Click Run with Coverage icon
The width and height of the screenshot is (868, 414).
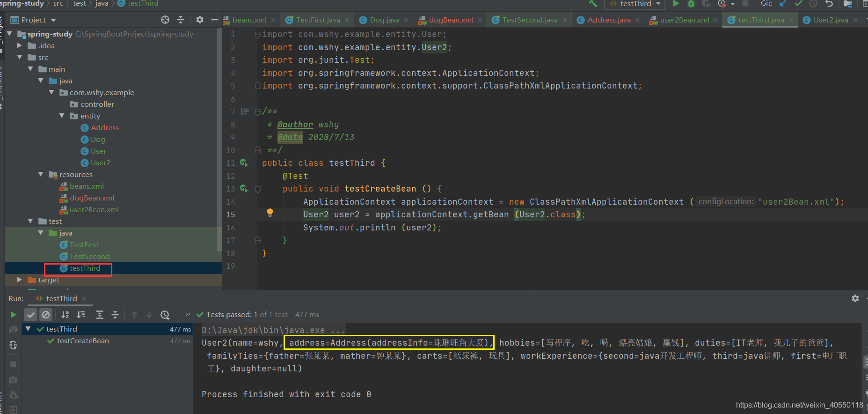point(706,3)
